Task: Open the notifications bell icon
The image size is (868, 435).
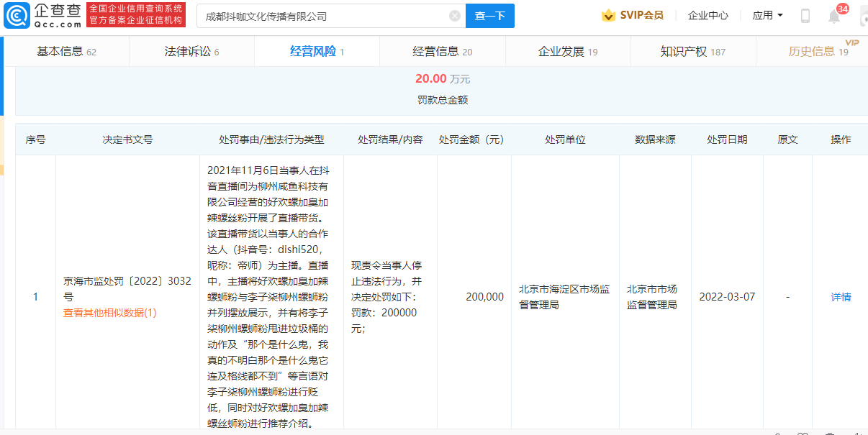Action: pos(834,16)
